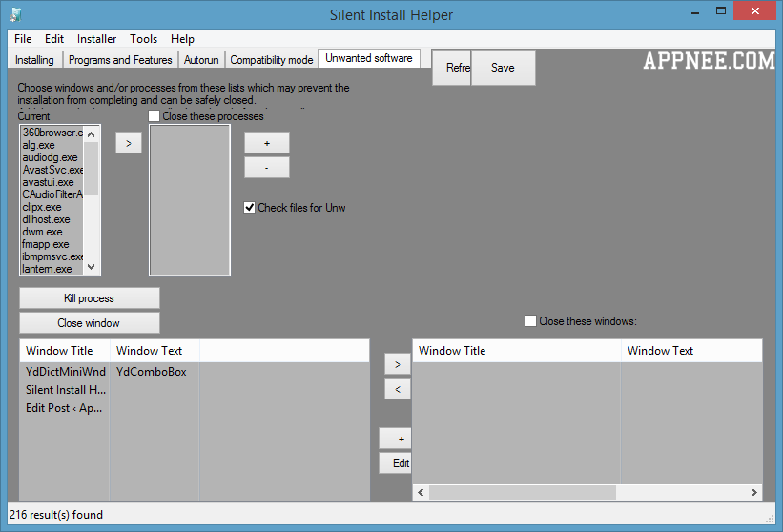This screenshot has height=532, width=783.
Task: Select fmapp.exe in Current list
Action: point(52,244)
